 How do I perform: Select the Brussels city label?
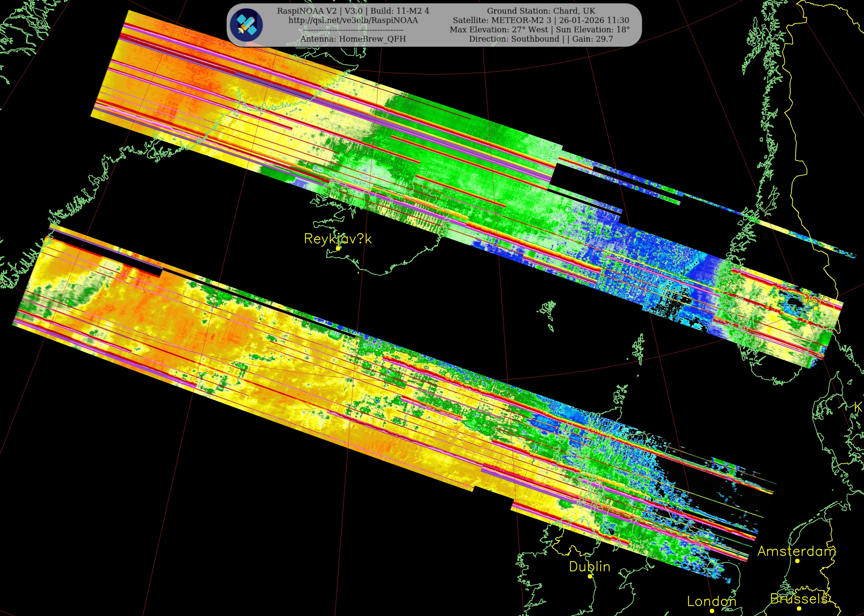799,599
